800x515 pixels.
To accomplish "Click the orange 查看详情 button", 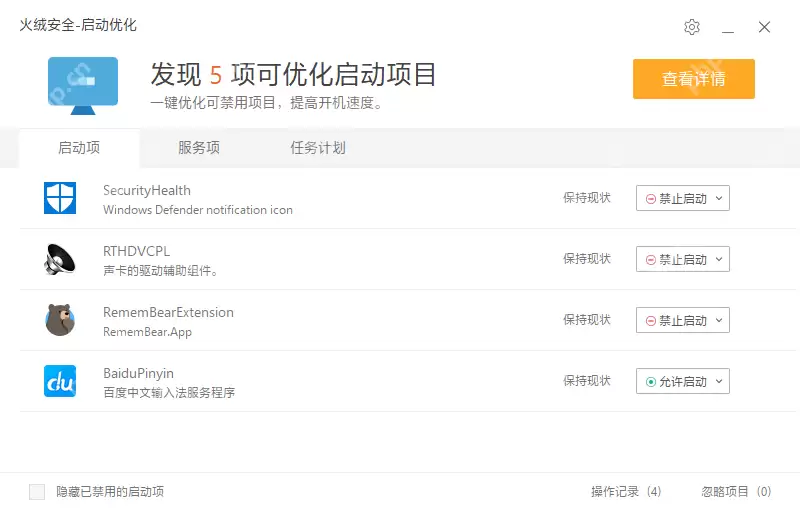I will pos(694,79).
